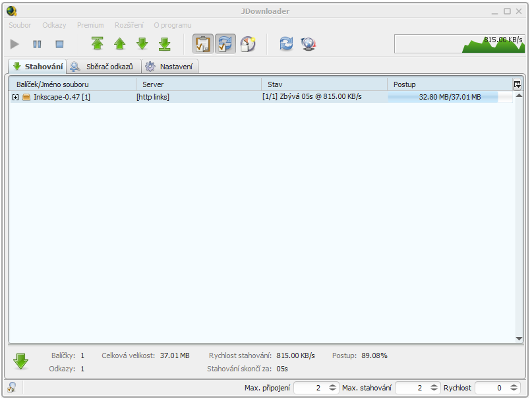Click the Celková velikost 37.01 MB value
The width and height of the screenshot is (532, 401).
coord(175,356)
